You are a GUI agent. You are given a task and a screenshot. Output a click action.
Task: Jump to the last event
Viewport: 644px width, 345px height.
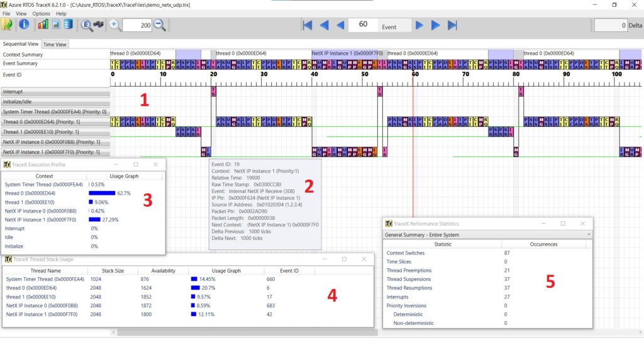tap(452, 25)
